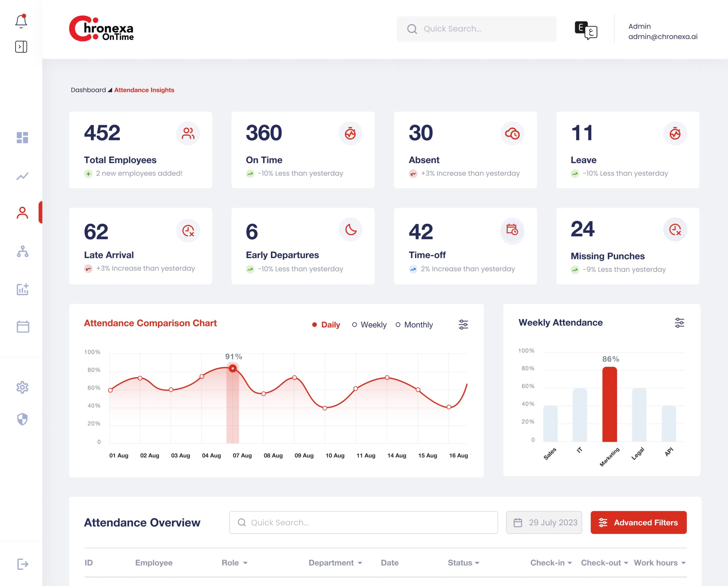Viewport: 728px width, 586px height.
Task: Click the calendar icon in sidebar
Action: click(23, 326)
